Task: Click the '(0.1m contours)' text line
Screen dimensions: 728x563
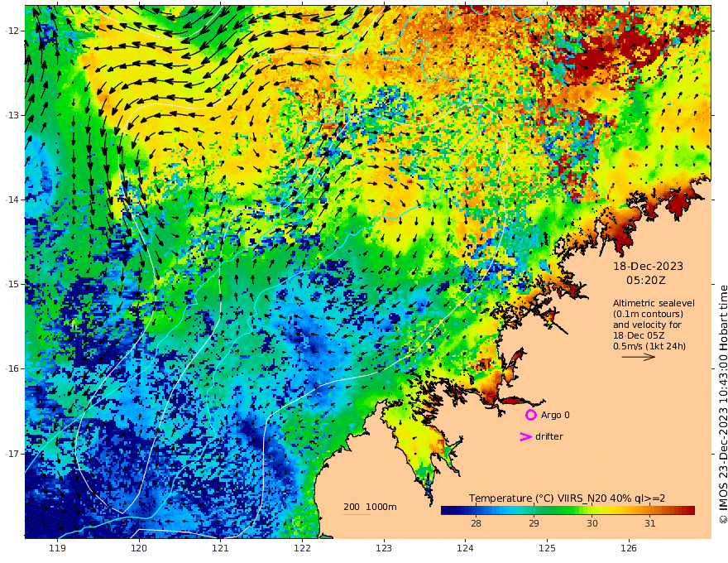Action: click(x=648, y=314)
